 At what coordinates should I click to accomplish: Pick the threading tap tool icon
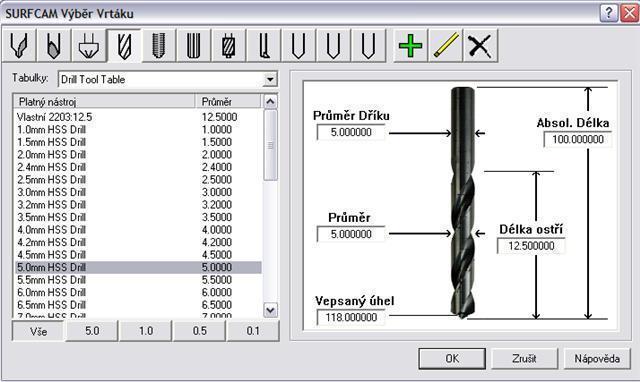pos(159,45)
